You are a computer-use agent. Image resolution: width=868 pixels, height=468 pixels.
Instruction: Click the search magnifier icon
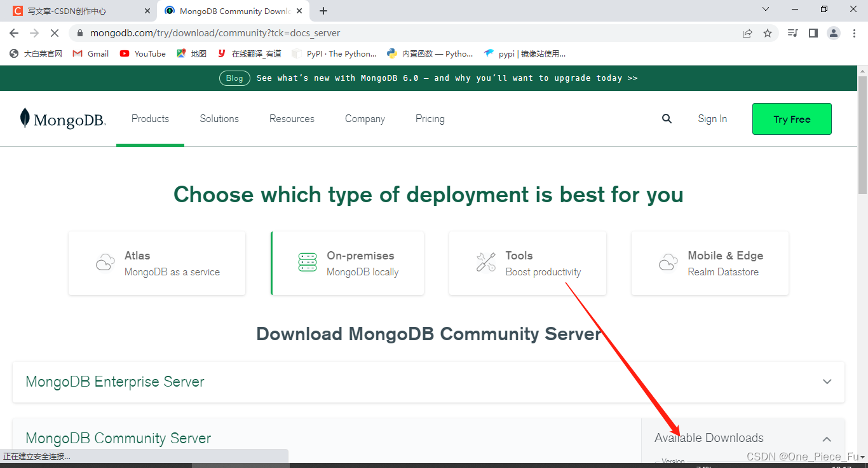[667, 119]
